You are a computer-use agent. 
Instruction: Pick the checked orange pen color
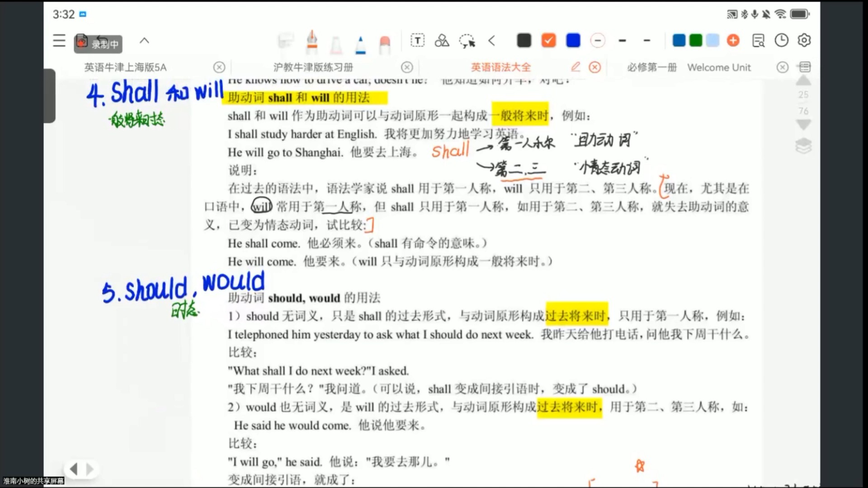[548, 41]
